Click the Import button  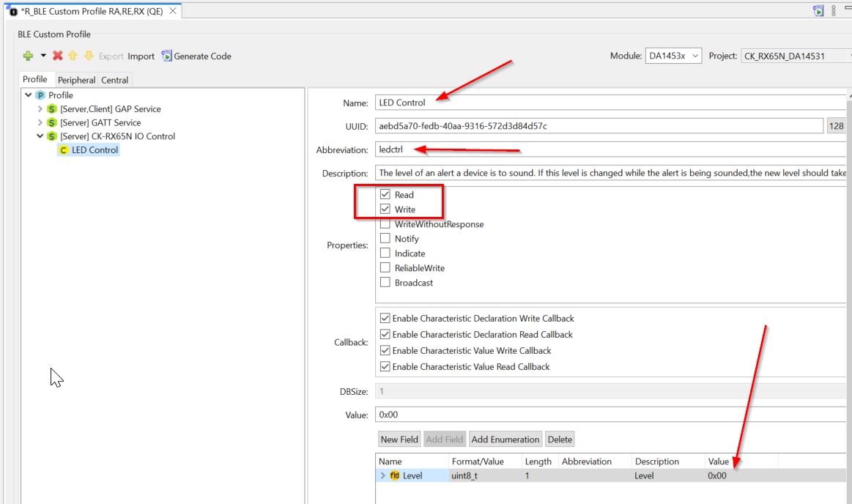tap(141, 56)
